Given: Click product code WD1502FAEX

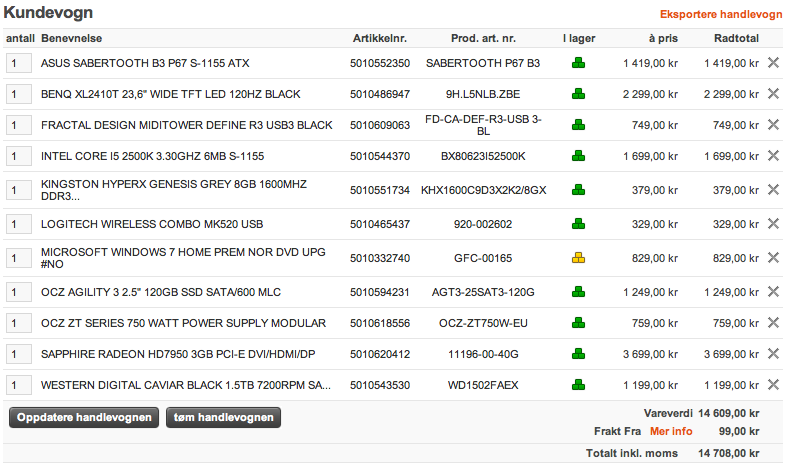Looking at the screenshot, I should point(483,385).
